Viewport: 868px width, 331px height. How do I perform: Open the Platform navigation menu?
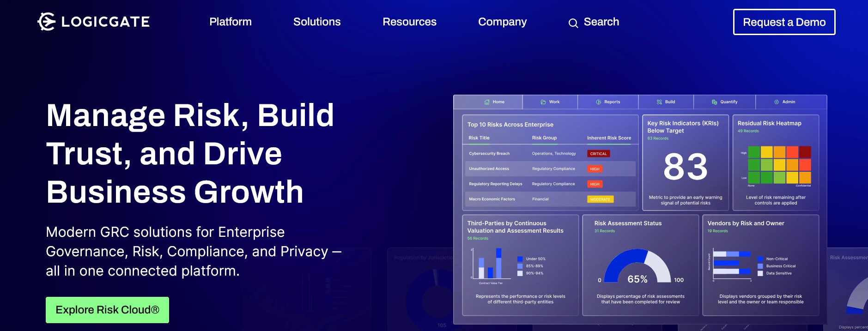[231, 22]
